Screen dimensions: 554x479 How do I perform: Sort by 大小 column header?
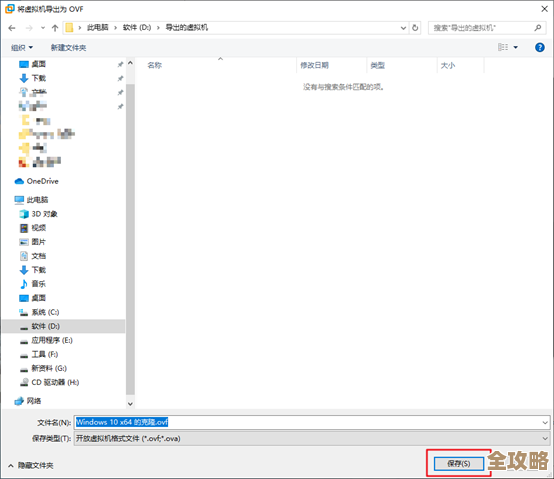(x=448, y=65)
